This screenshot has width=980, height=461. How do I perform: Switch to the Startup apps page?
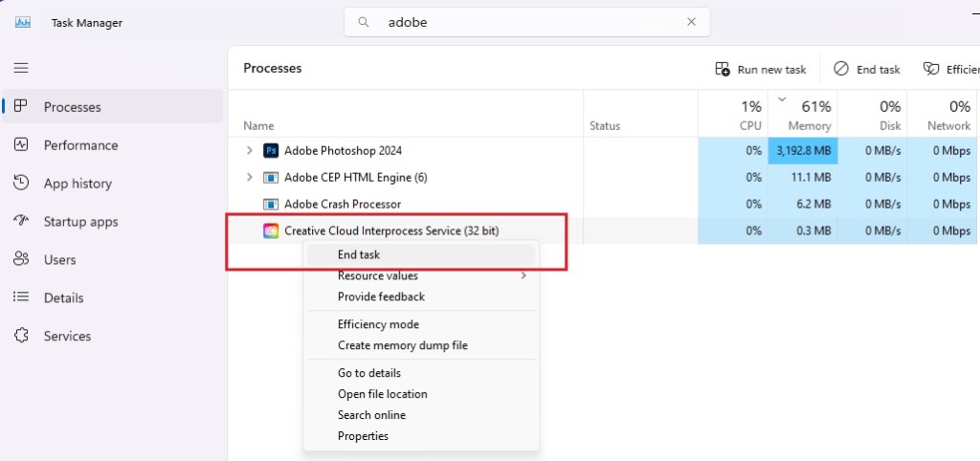[x=80, y=222]
